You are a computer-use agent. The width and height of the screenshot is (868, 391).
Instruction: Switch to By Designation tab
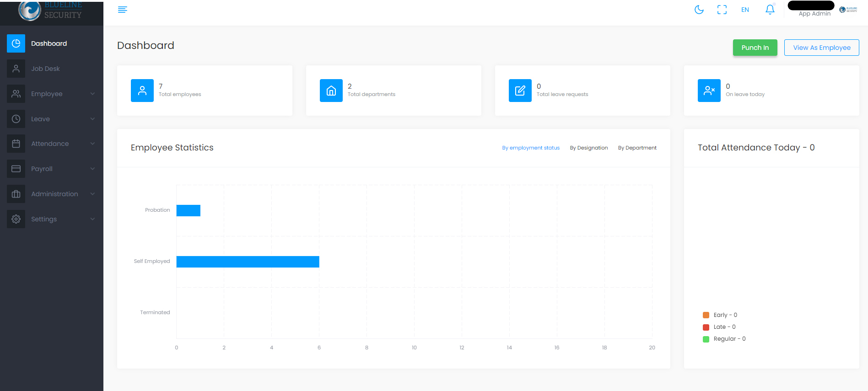pos(588,148)
